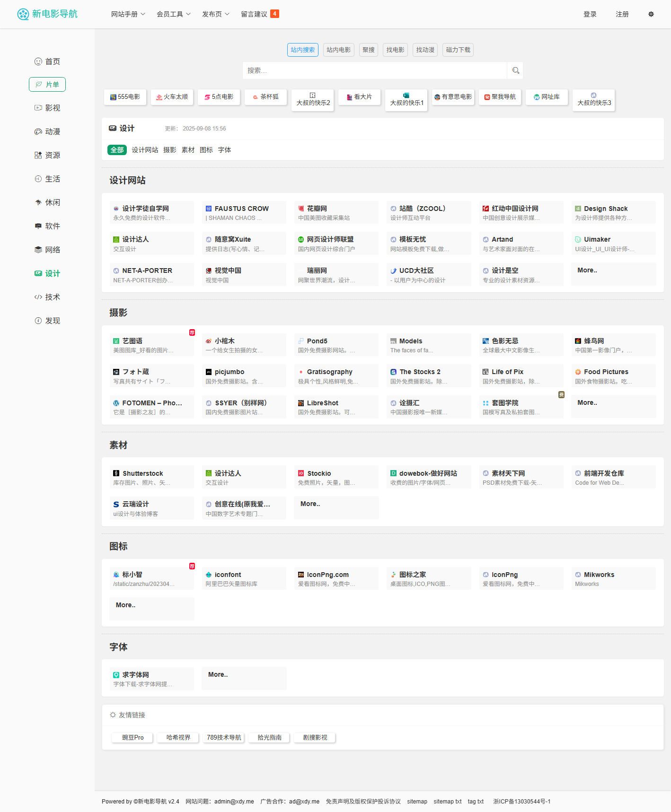The image size is (671, 812).
Task: Select the 站内搜索 search mode
Action: pos(302,50)
